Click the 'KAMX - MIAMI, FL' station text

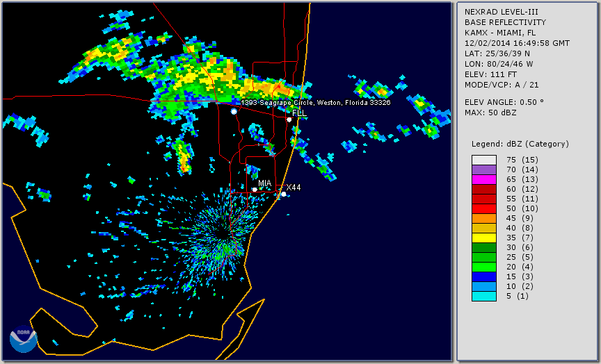pos(500,33)
